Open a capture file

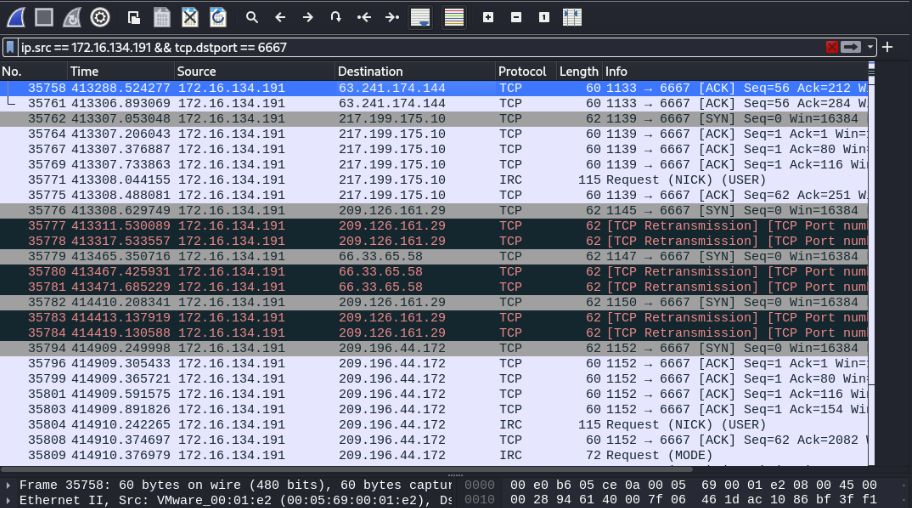click(x=134, y=17)
